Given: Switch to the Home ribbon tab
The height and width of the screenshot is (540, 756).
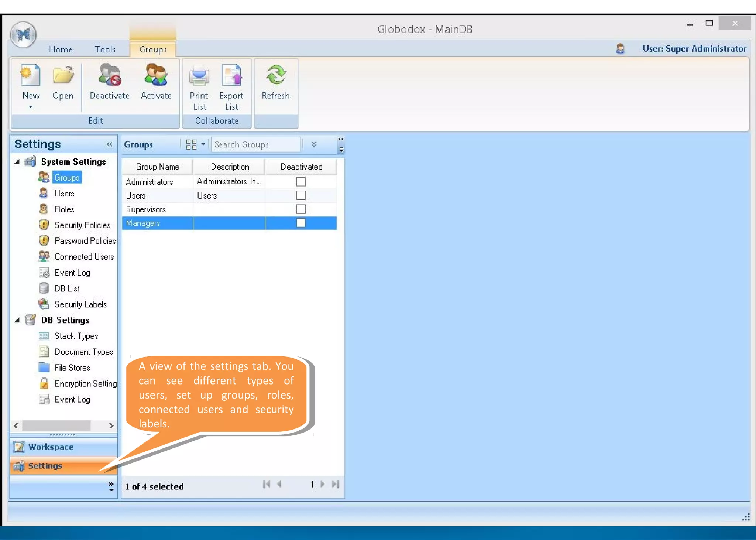Looking at the screenshot, I should tap(61, 49).
